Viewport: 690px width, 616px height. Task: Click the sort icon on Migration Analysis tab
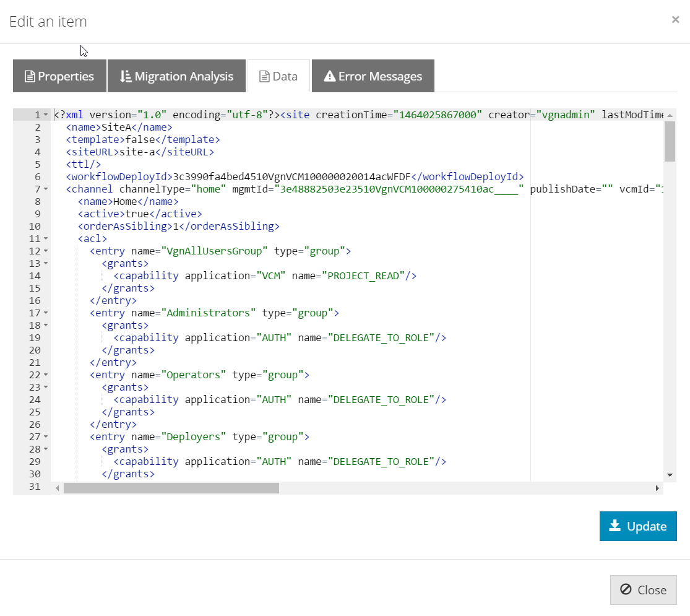[x=126, y=76]
